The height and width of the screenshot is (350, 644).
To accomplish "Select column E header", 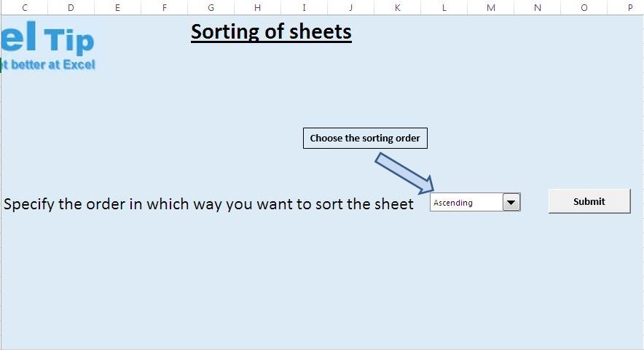I will tap(117, 7).
